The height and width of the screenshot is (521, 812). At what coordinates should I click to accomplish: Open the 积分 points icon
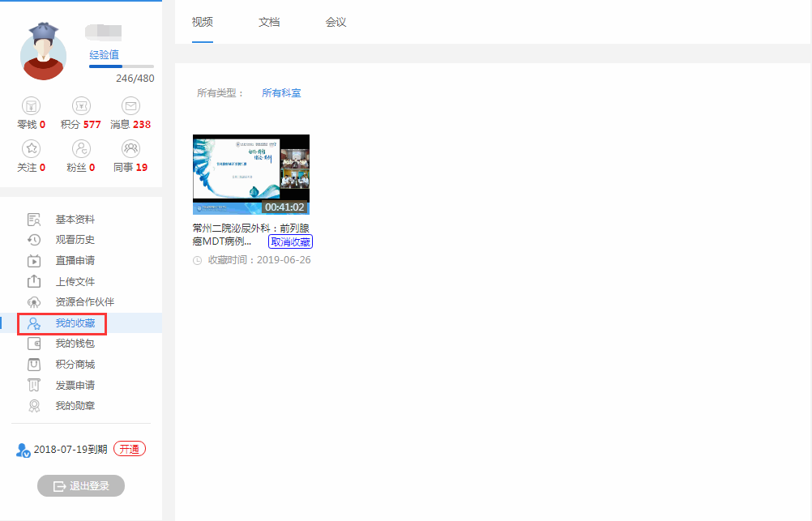[81, 106]
